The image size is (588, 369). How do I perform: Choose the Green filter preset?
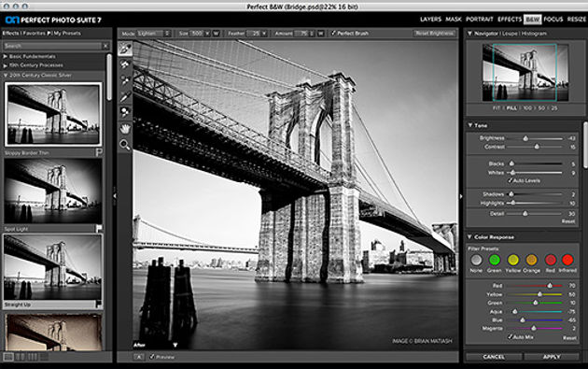[495, 260]
